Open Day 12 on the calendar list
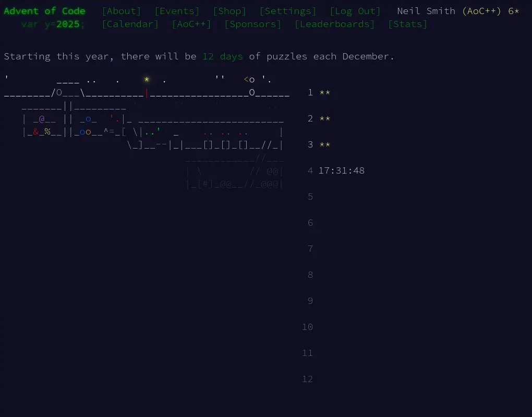Viewport: 532px width, 417px height. click(x=307, y=379)
